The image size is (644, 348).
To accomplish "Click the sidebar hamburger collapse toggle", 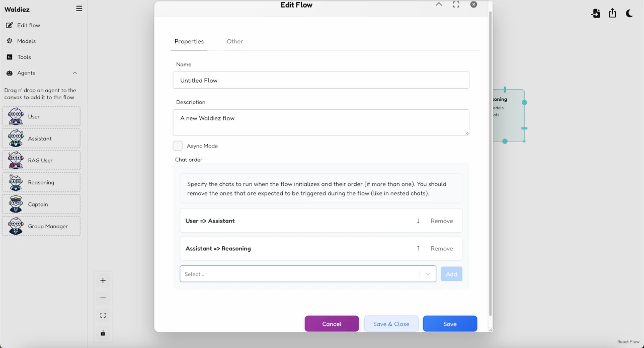I will (79, 8).
